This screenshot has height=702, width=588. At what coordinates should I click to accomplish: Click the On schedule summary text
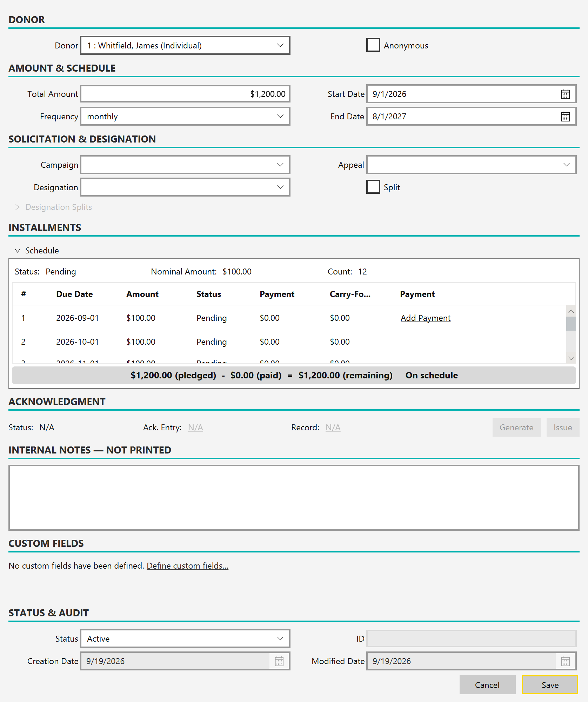[x=432, y=376]
